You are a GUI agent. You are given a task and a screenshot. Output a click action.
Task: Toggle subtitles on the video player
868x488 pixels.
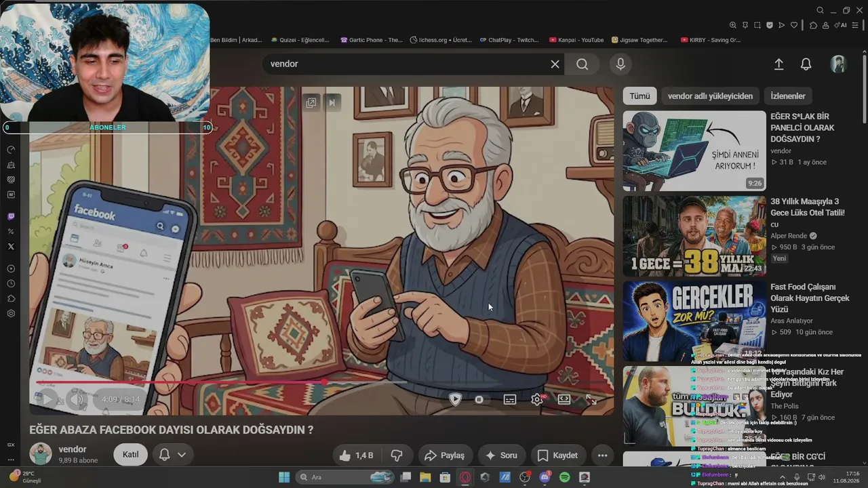(510, 399)
